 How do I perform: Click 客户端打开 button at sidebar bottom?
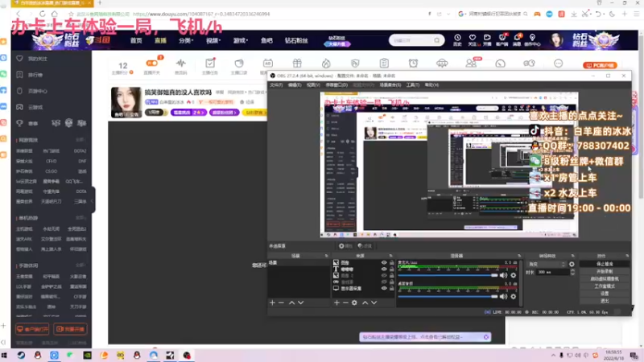[32, 329]
